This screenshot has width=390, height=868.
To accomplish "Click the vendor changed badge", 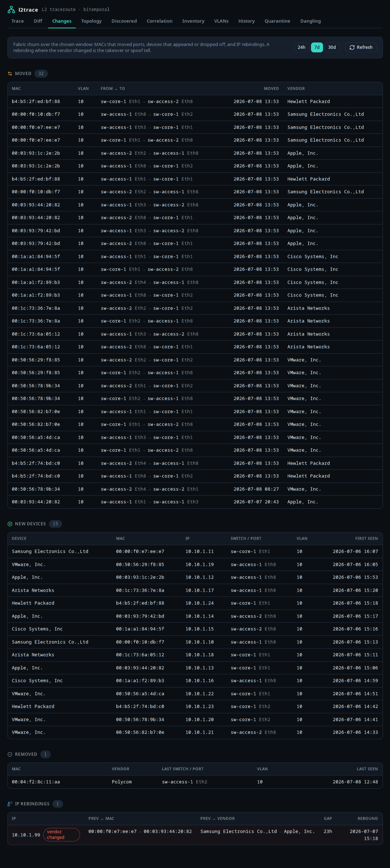I will tap(62, 835).
